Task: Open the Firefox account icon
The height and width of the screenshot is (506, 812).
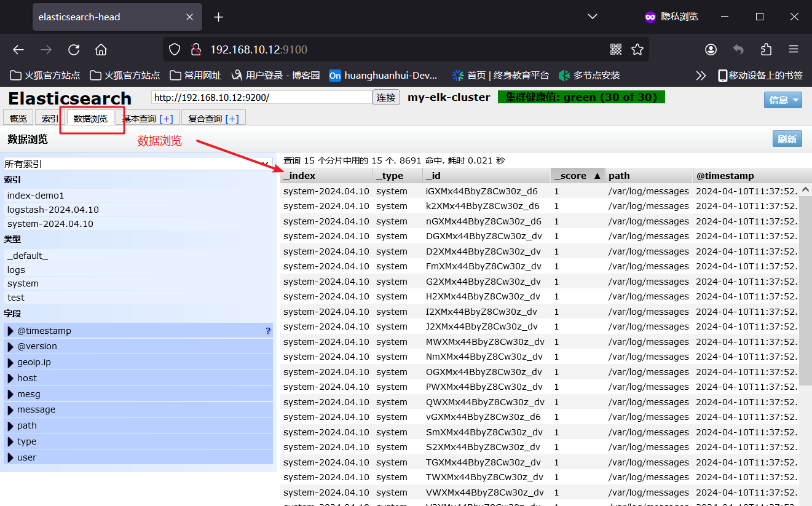Action: point(711,50)
